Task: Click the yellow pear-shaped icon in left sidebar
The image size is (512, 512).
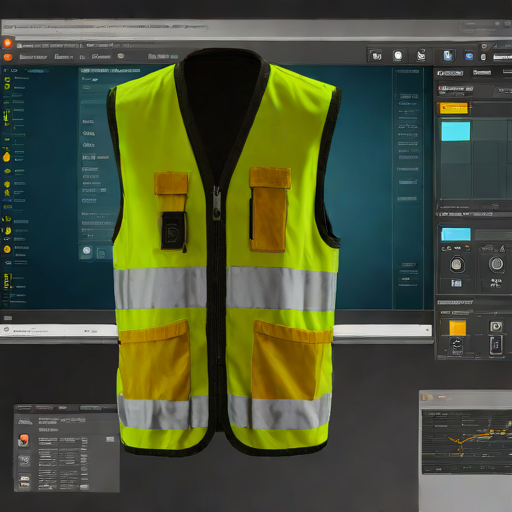Action: coord(6,156)
